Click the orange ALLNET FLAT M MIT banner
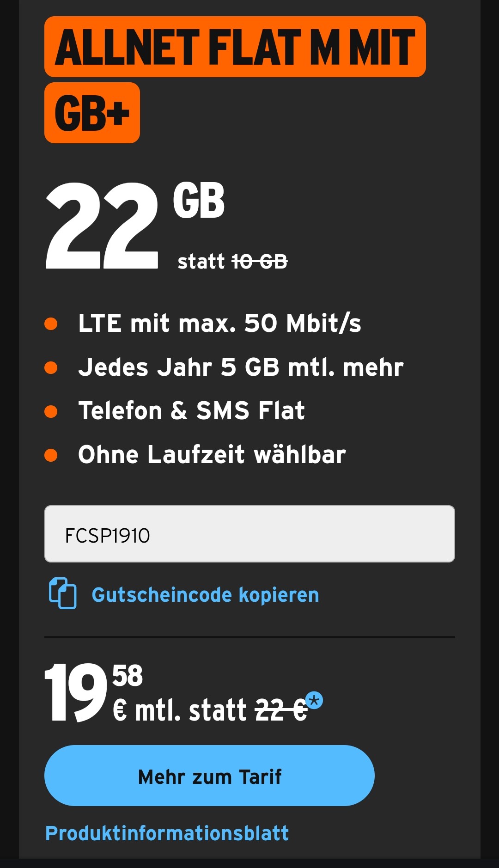499x868 pixels. pos(235,47)
